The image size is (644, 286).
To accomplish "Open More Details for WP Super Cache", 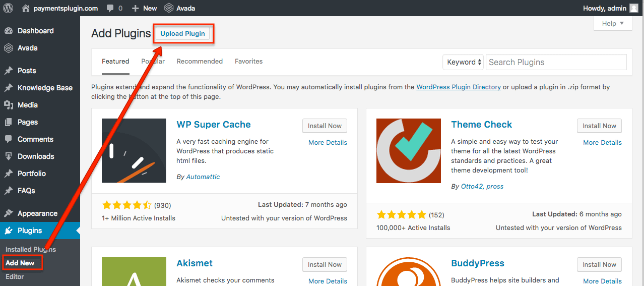I will click(x=328, y=142).
